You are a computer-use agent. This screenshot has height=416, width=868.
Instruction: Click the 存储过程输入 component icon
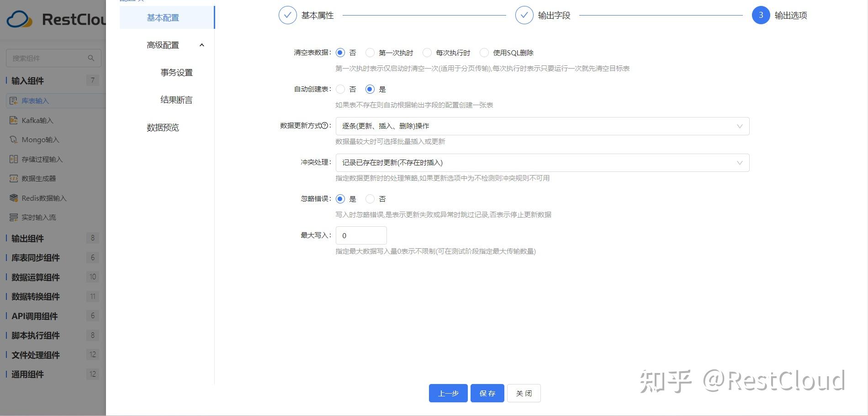14,159
